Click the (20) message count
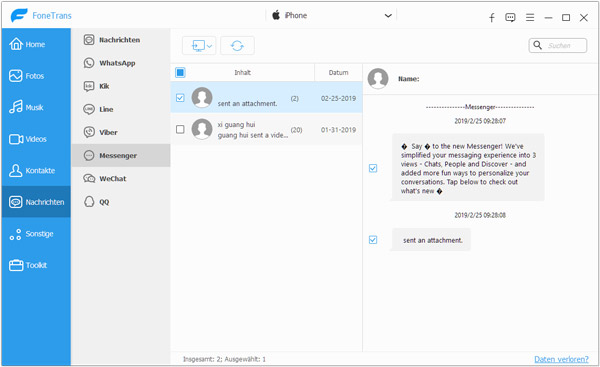Image resolution: width=600 pixels, height=367 pixels. 296,130
